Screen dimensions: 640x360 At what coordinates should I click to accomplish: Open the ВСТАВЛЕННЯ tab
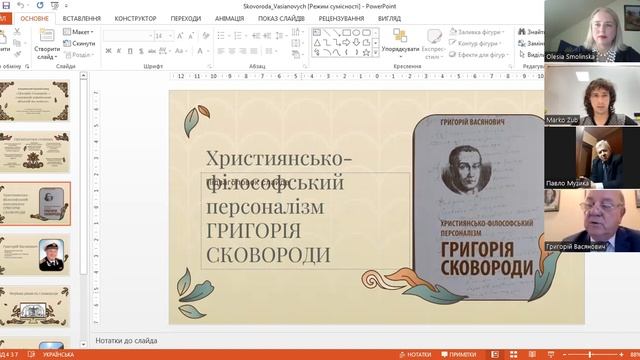pyautogui.click(x=82, y=18)
